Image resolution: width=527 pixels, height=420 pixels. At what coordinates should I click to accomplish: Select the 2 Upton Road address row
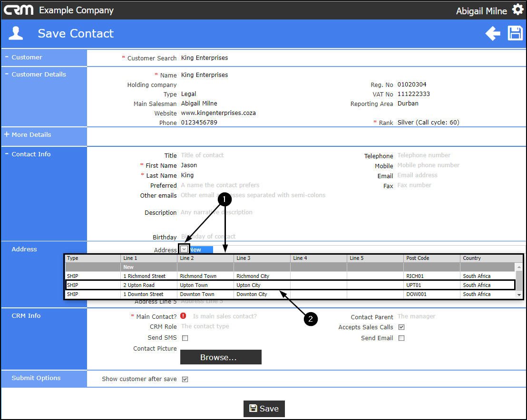[290, 285]
